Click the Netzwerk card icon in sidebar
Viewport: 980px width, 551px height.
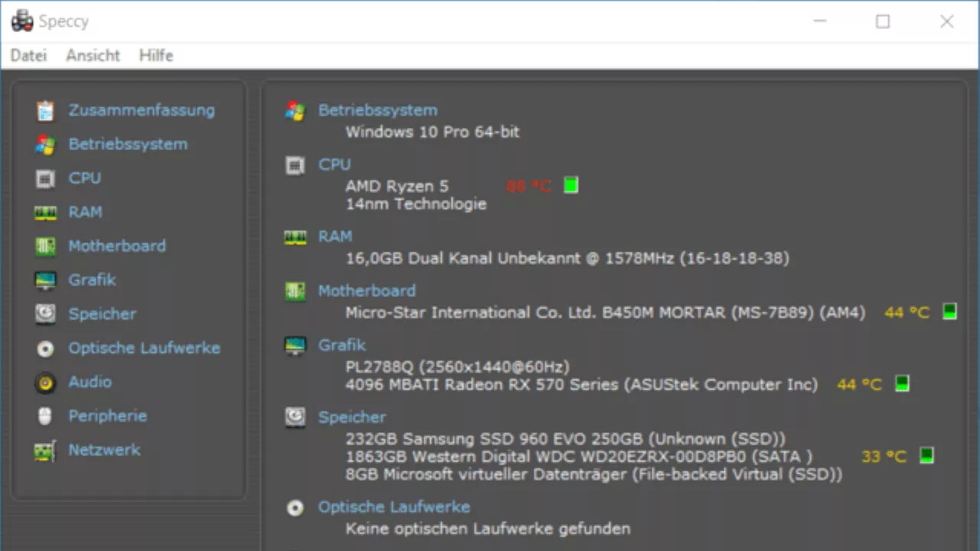(x=45, y=450)
